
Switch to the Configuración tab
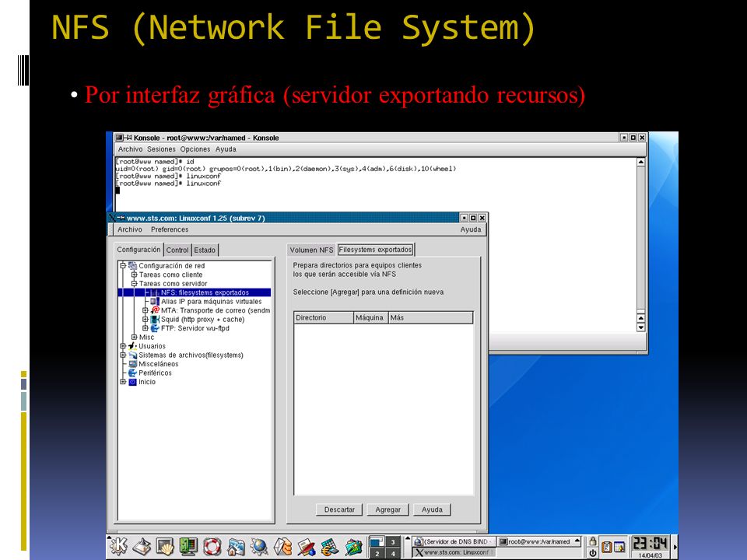(139, 250)
